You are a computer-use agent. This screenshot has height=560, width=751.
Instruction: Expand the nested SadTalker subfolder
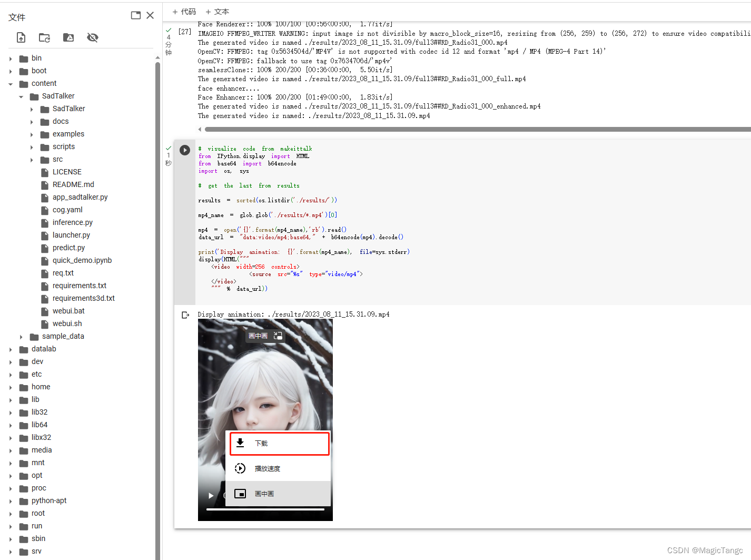tap(32, 109)
